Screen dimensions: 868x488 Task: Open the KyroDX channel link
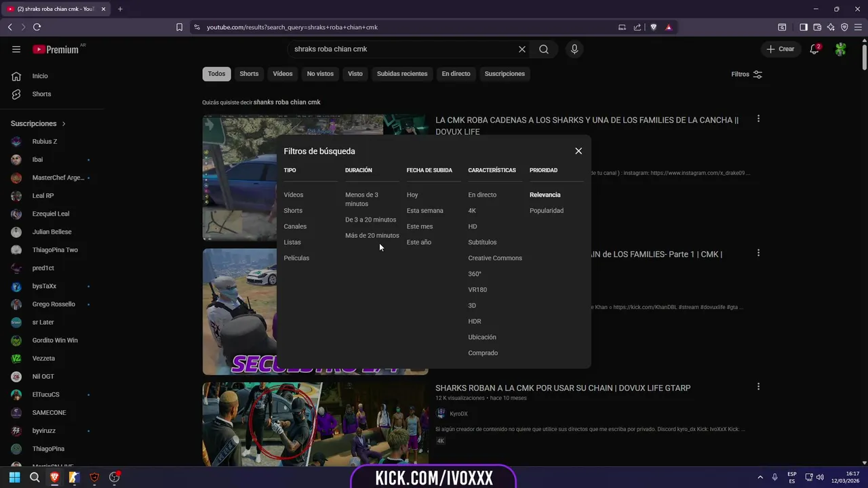coord(458,413)
